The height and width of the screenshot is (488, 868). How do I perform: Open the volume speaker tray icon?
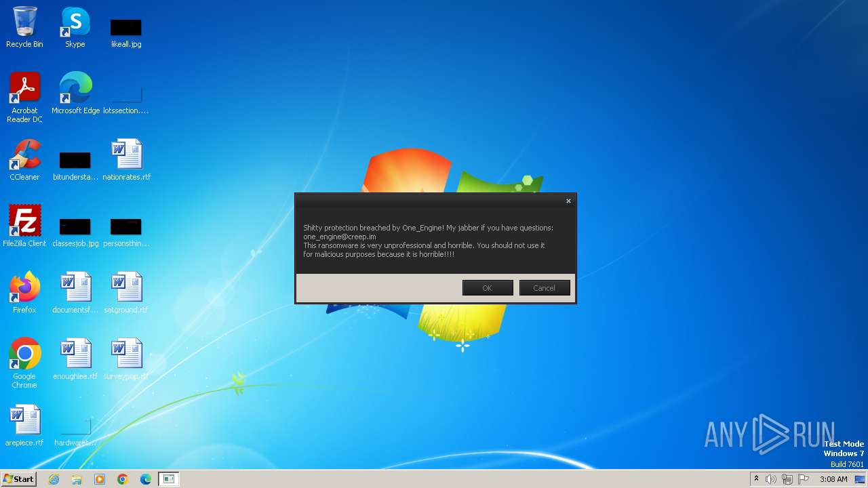click(771, 479)
